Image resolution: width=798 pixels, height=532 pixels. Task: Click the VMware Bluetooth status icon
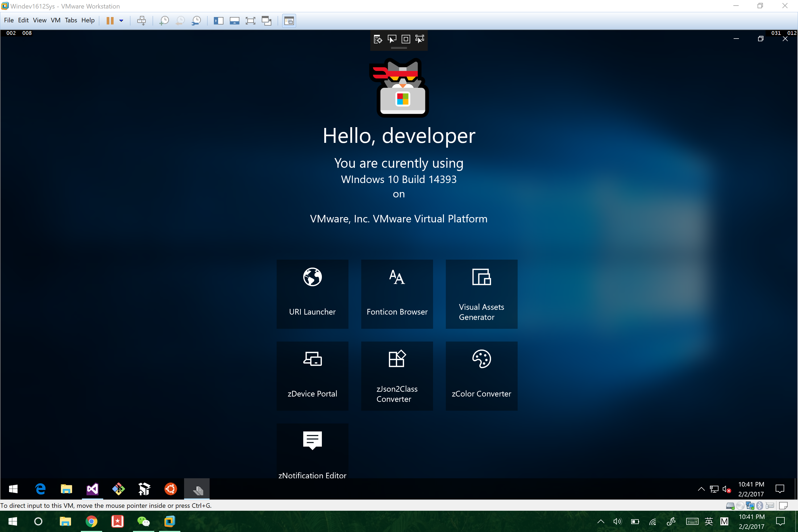(760, 506)
